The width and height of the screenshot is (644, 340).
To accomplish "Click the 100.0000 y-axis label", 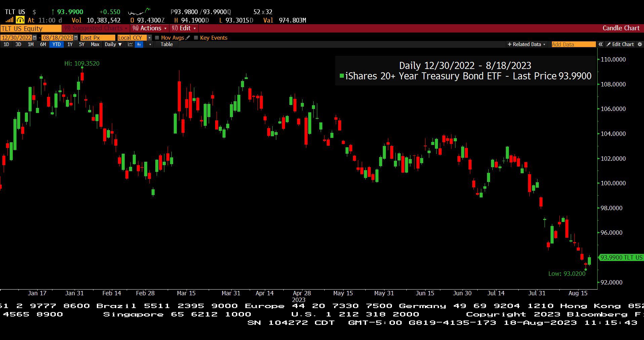I will (x=613, y=183).
